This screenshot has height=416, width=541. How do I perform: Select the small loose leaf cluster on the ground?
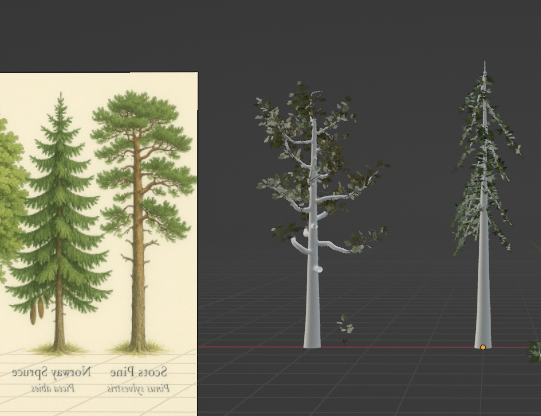(x=345, y=329)
